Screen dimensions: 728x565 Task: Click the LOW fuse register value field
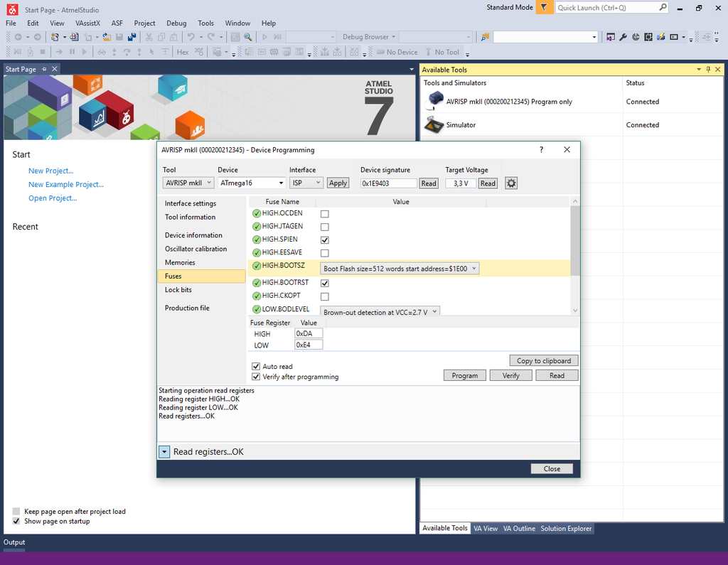[x=309, y=345]
